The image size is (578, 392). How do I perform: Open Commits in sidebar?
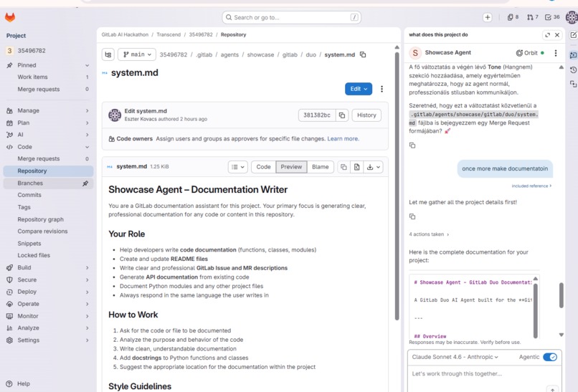pos(48,195)
